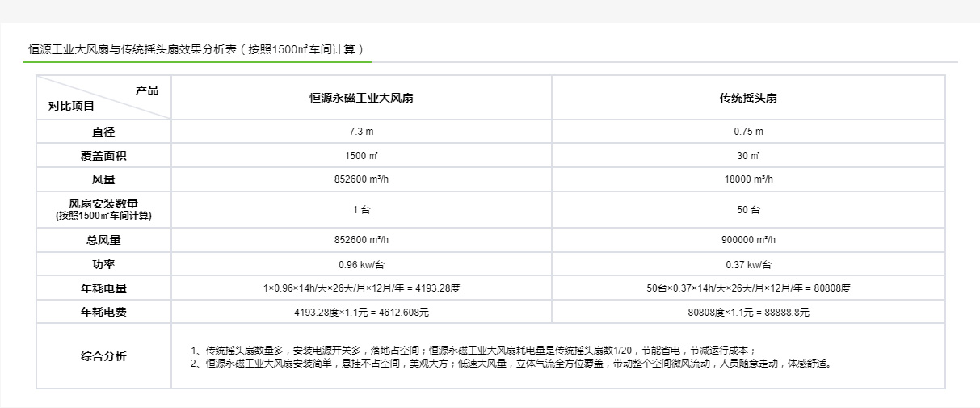Select the 直径 row label
Image resolution: width=980 pixels, height=408 pixels.
coord(103,132)
